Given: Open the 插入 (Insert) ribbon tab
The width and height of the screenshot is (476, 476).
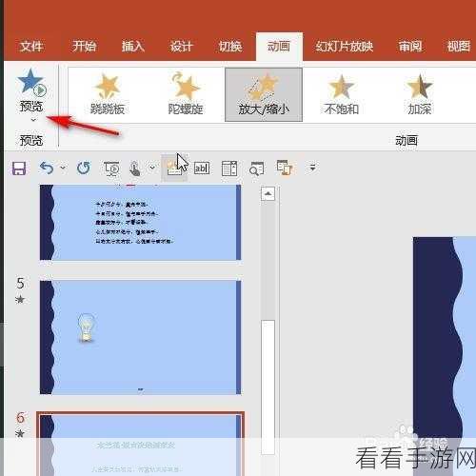Looking at the screenshot, I should 132,47.
